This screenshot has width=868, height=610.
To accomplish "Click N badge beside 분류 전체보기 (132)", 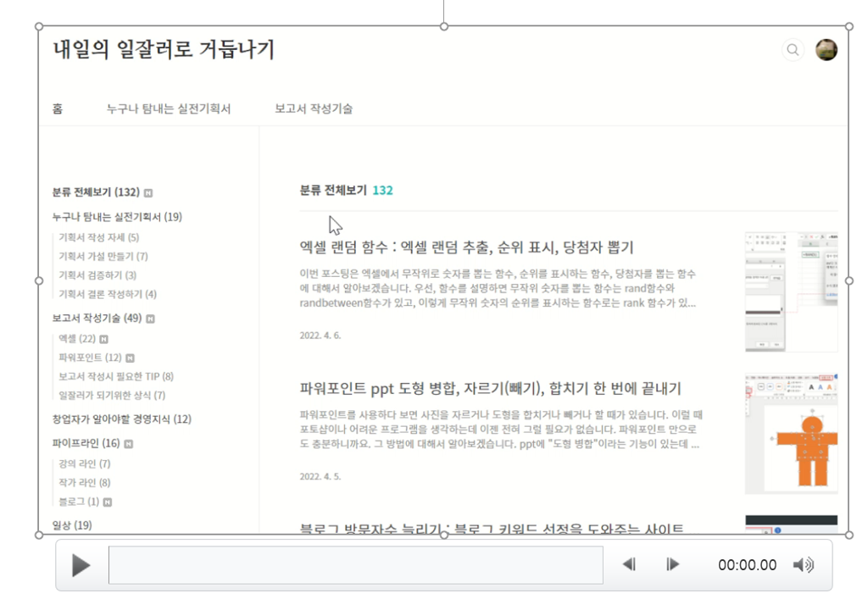I will pyautogui.click(x=148, y=192).
